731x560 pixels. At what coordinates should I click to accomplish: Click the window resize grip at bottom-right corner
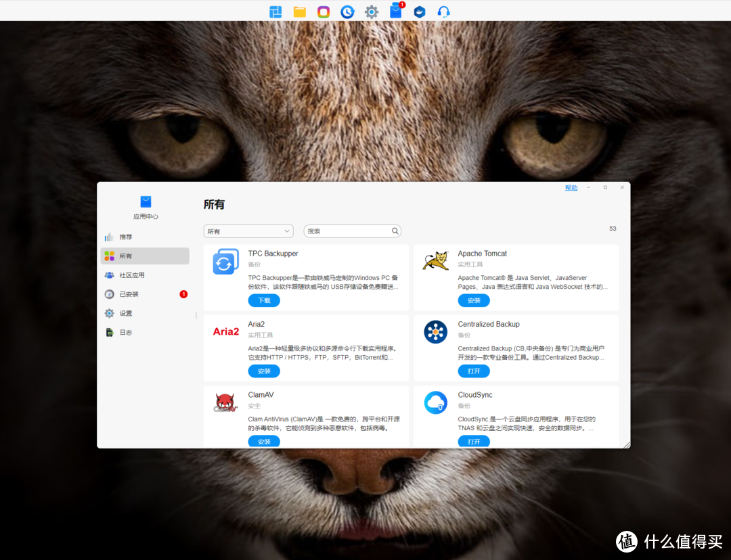(x=626, y=444)
